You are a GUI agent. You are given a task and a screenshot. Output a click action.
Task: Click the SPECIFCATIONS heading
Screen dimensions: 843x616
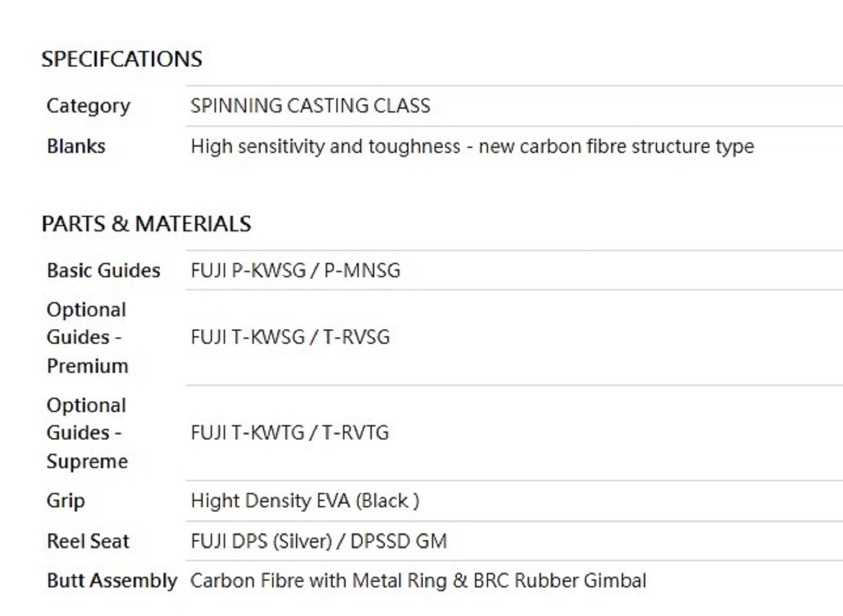(x=122, y=59)
